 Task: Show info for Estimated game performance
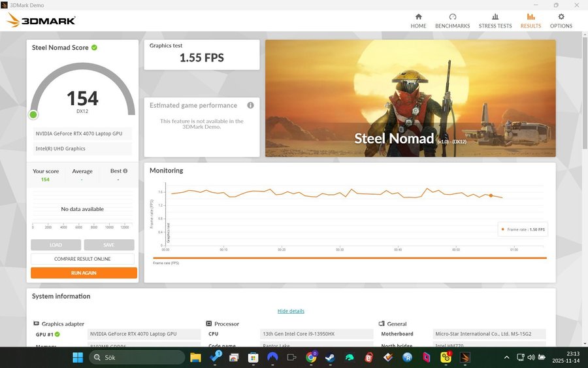tap(250, 105)
